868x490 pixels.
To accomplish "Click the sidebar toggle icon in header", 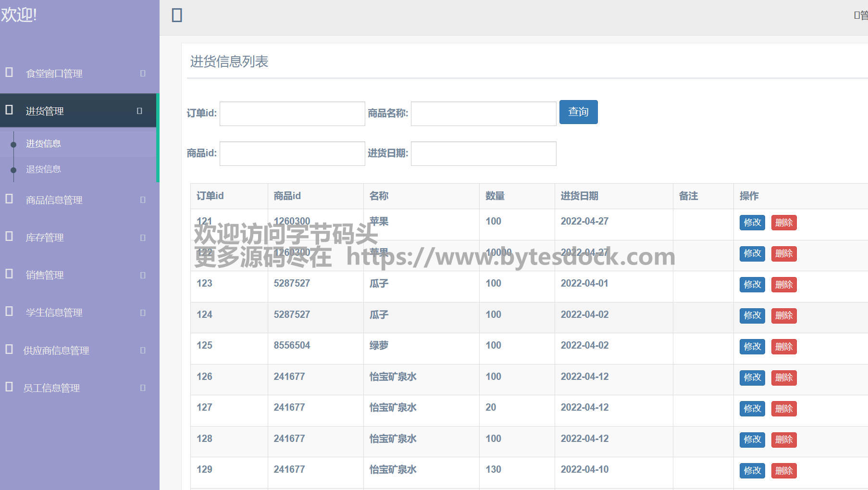I will point(177,15).
